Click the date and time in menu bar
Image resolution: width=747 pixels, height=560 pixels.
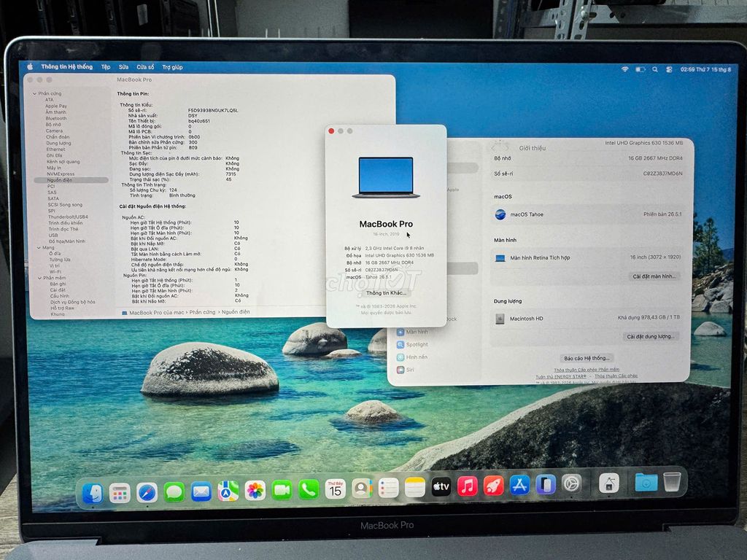click(705, 69)
